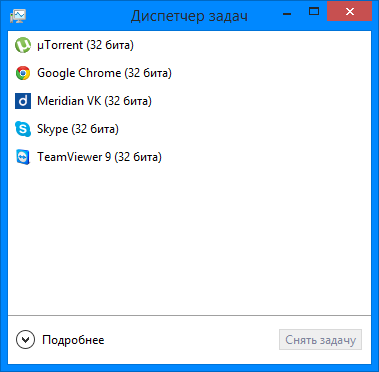Click the TeamViewer 9 application icon
The height and width of the screenshot is (372, 379).
(x=23, y=157)
